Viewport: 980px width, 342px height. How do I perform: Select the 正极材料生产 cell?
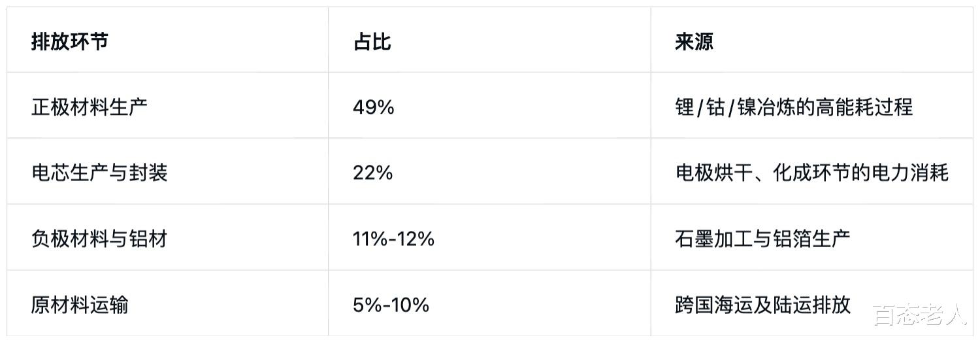90,107
